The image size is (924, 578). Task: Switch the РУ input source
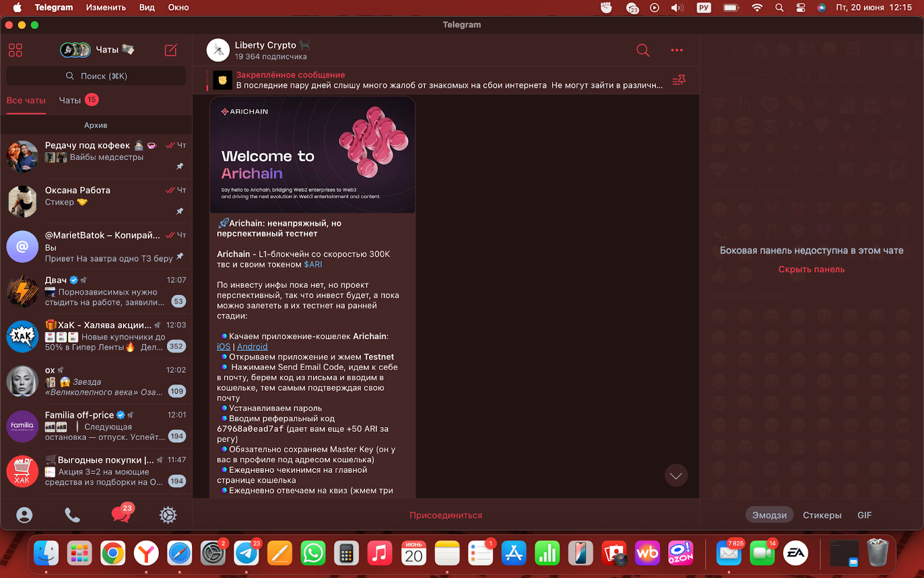pyautogui.click(x=704, y=8)
